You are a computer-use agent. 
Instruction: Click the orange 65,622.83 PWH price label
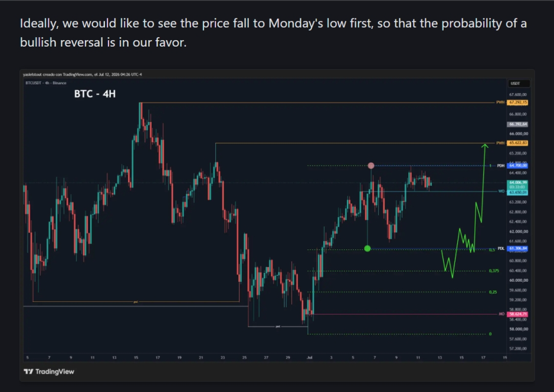(517, 143)
